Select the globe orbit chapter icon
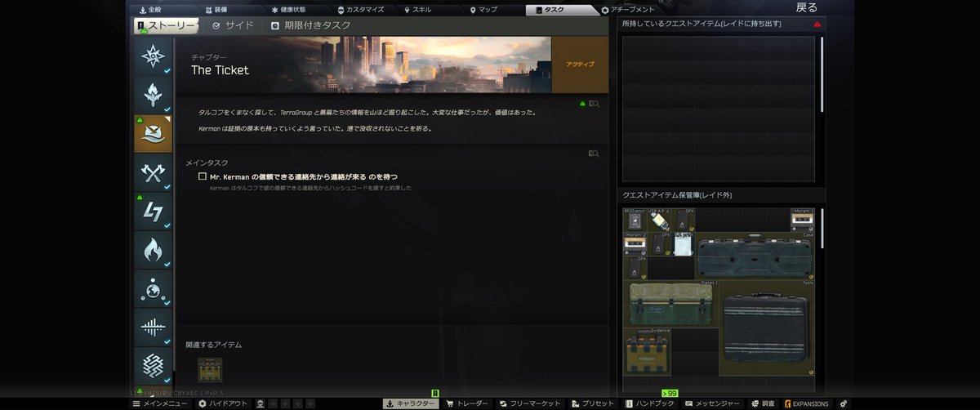Screen dimensions: 980x410 click(x=154, y=289)
